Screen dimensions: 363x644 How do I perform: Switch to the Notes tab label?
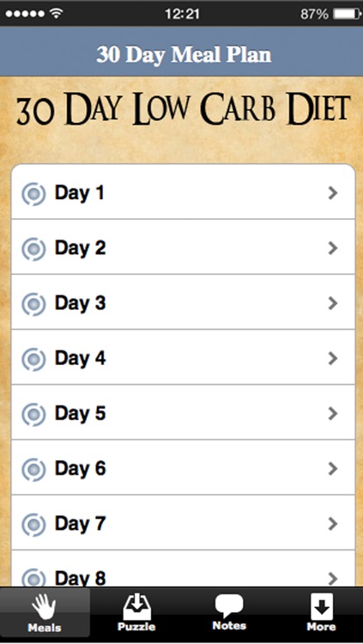click(x=229, y=626)
